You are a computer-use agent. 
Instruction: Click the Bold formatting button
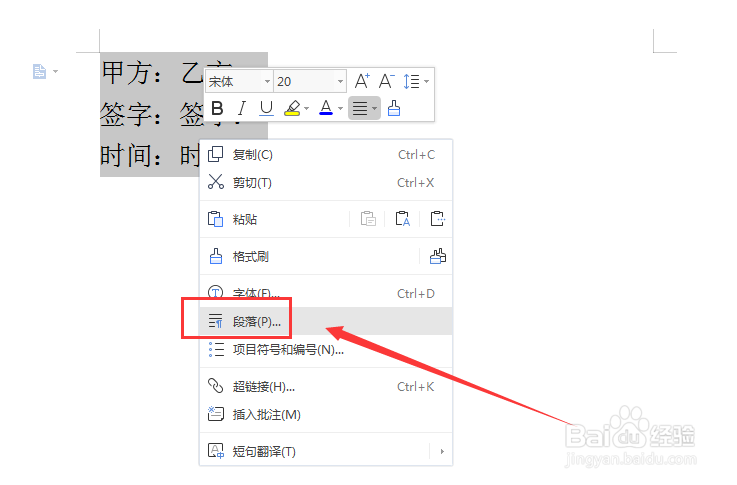217,109
